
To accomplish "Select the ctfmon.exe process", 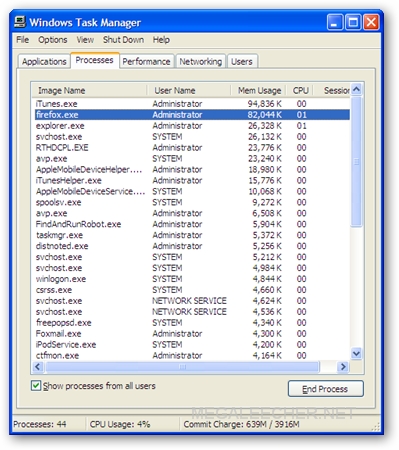I will (191, 355).
